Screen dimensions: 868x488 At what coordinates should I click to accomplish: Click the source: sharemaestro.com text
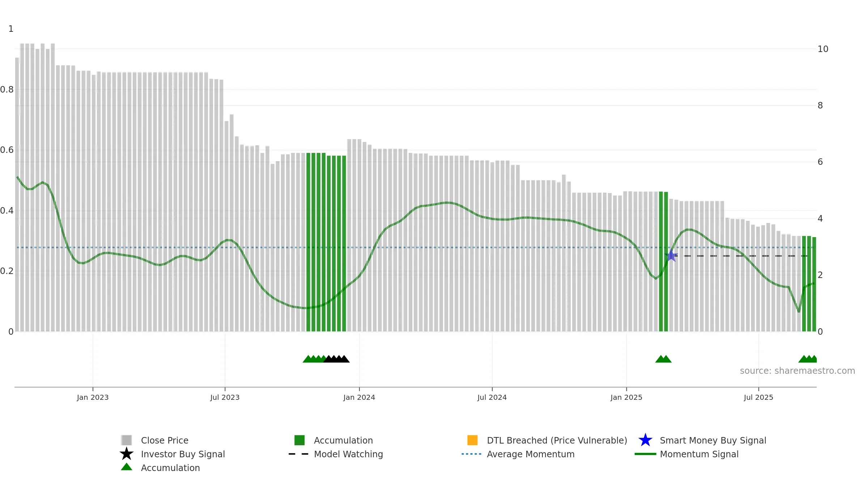click(x=797, y=371)
